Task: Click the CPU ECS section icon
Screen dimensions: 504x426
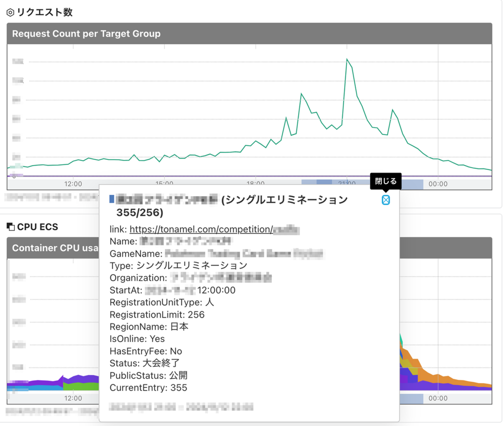Action: pos(10,227)
